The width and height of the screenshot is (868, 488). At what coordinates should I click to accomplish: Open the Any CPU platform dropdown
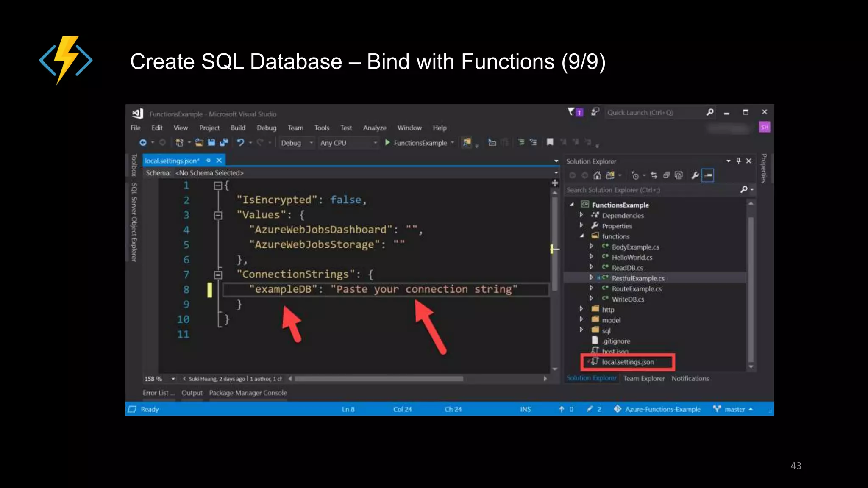point(348,143)
